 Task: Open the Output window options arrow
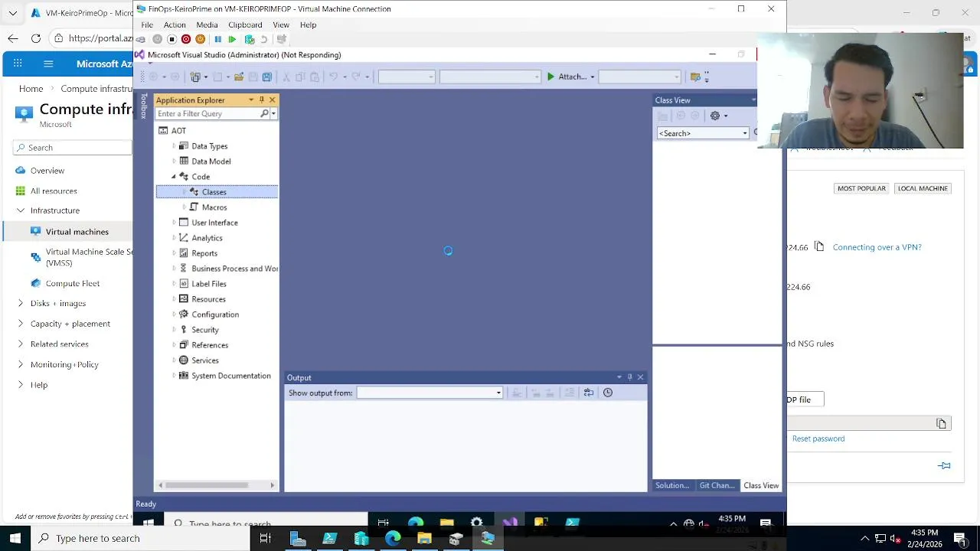[x=619, y=377]
